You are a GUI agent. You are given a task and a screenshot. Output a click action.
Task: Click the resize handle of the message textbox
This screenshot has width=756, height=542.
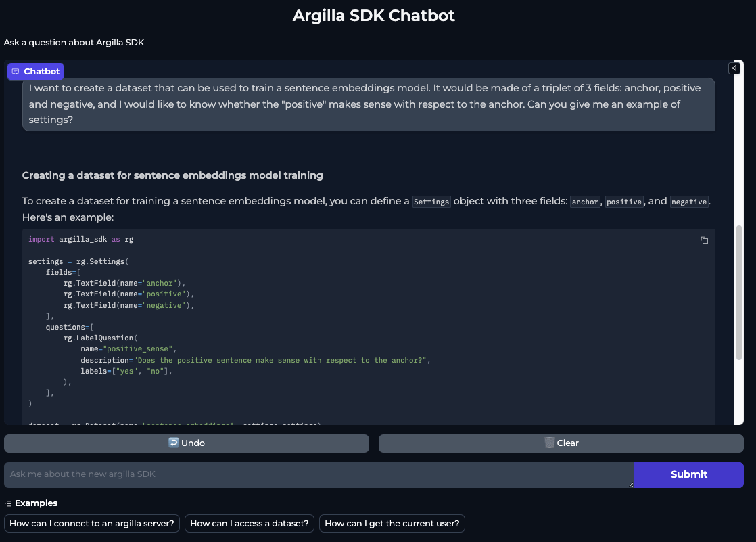tap(630, 484)
